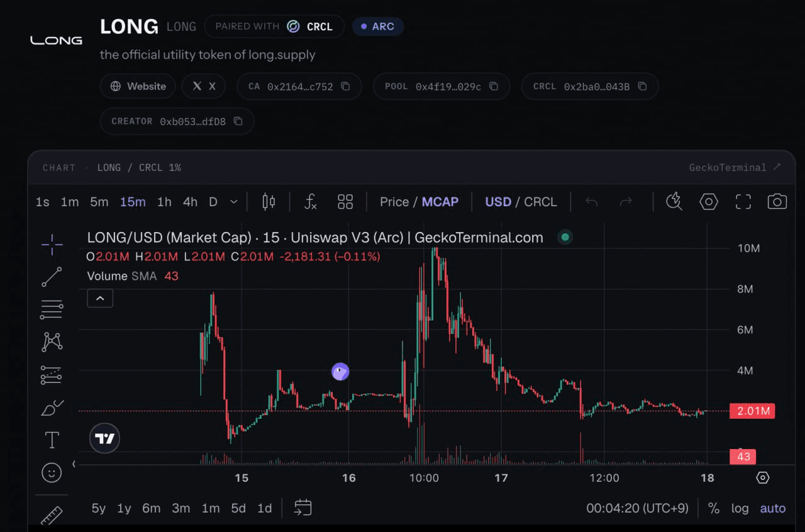Set chart range to 5d

pos(238,508)
